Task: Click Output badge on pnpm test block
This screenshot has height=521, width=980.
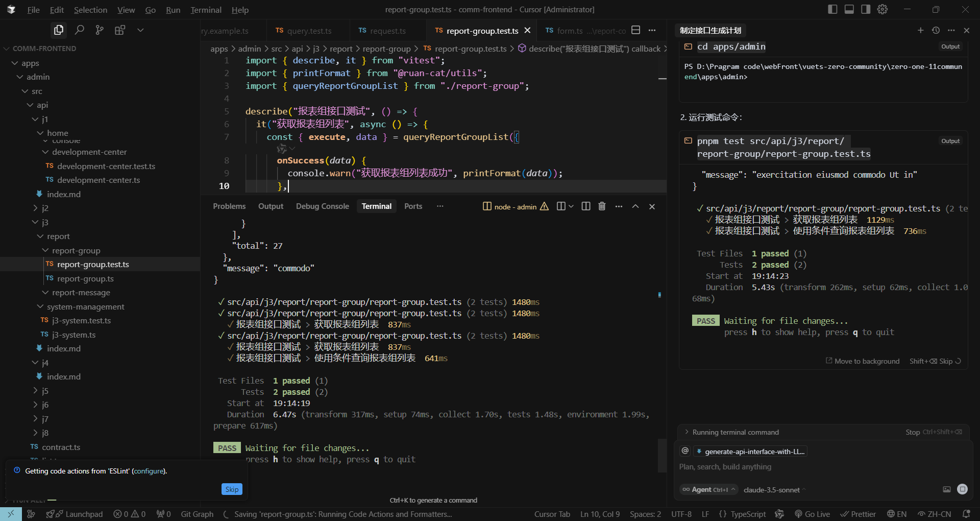Action: coord(950,141)
